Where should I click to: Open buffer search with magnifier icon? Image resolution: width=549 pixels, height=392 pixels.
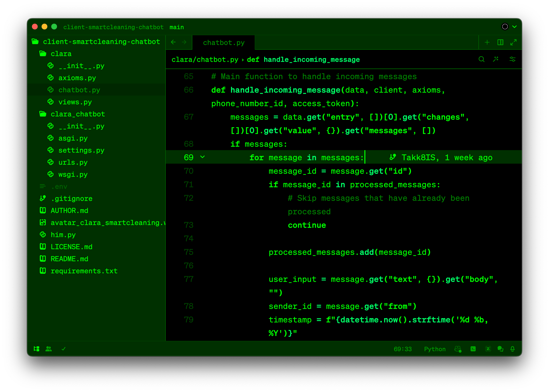(482, 59)
